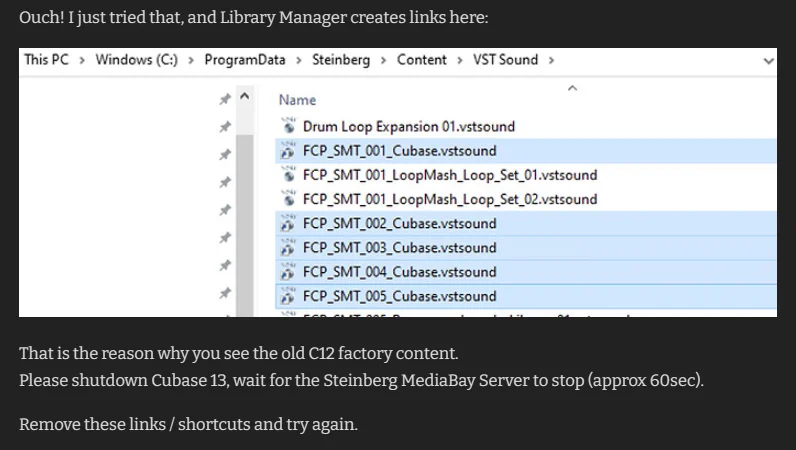Select FCP_SMT_001_LoopMash_Loop_Set_02.vstsound filename
This screenshot has height=450, width=796.
coord(450,199)
